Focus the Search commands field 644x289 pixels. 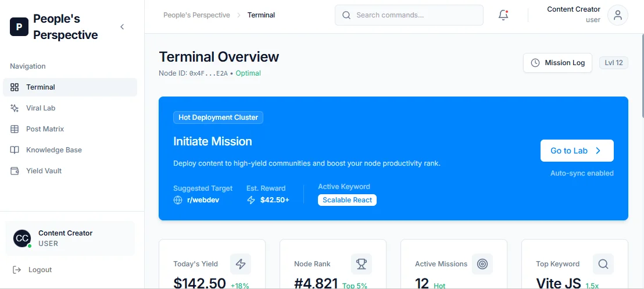pos(409,15)
